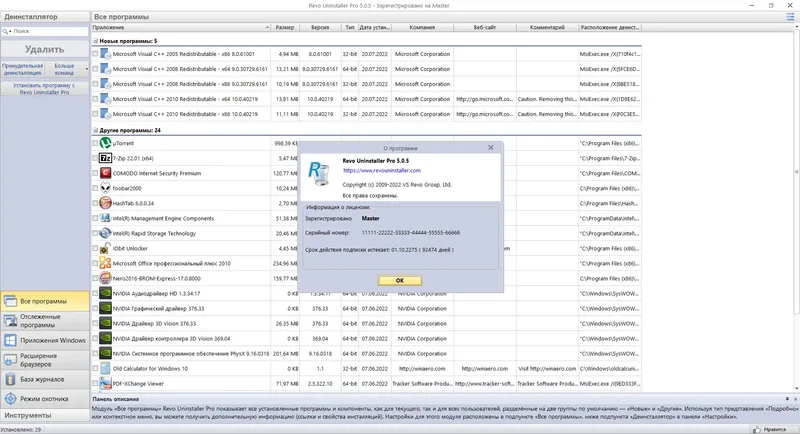Click the NVIDIA Аудиодрайвер HD icon

click(105, 293)
